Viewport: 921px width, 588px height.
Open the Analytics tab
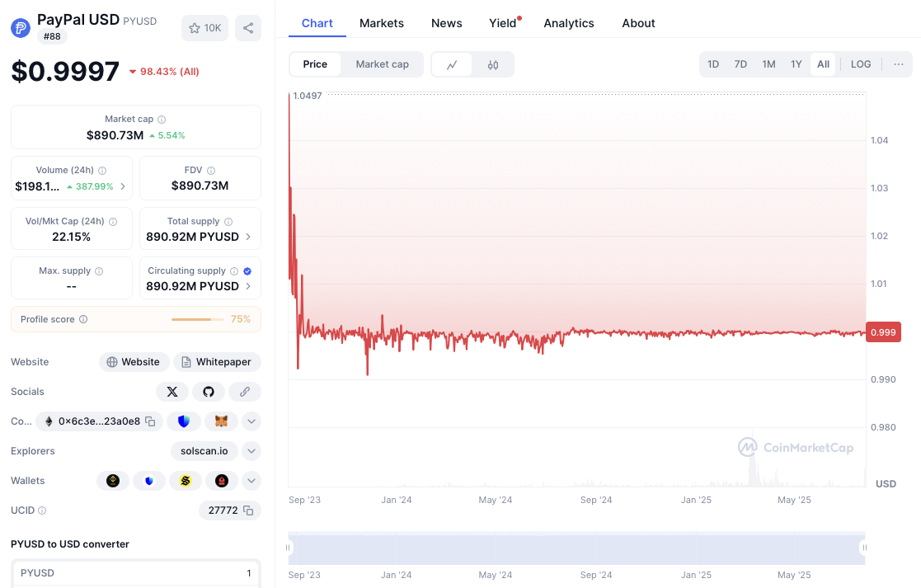click(x=569, y=23)
